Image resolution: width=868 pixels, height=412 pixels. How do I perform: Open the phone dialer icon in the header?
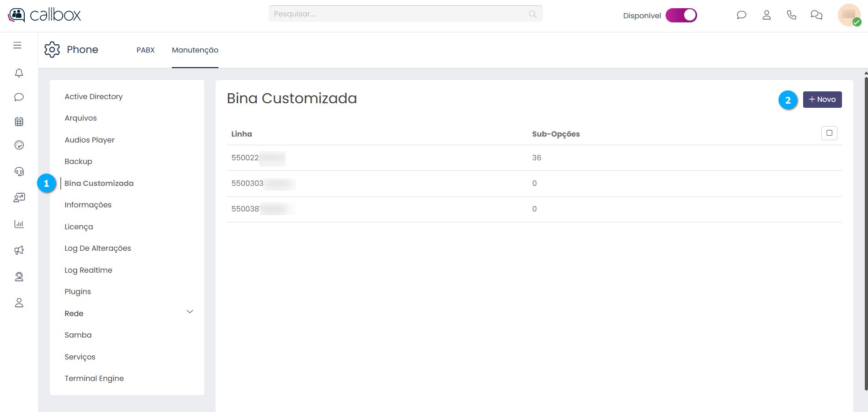point(791,15)
